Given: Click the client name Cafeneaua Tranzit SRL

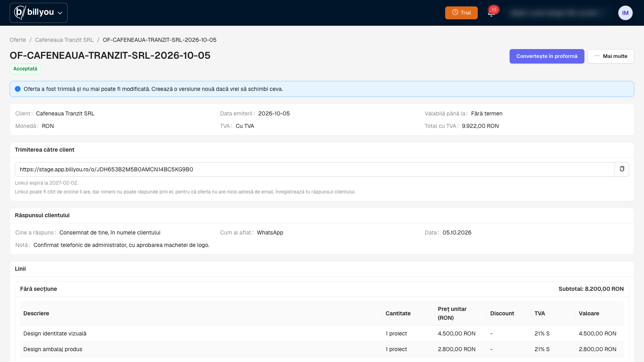Looking at the screenshot, I should click(x=65, y=113).
